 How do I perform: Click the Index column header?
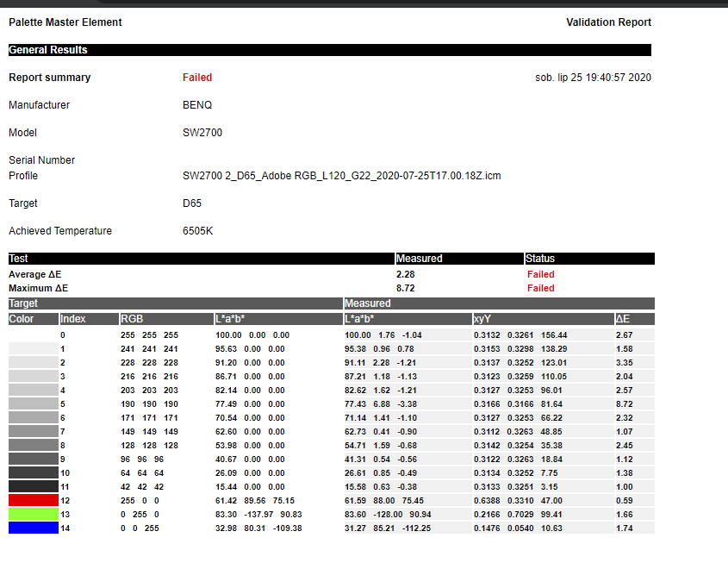point(73,319)
